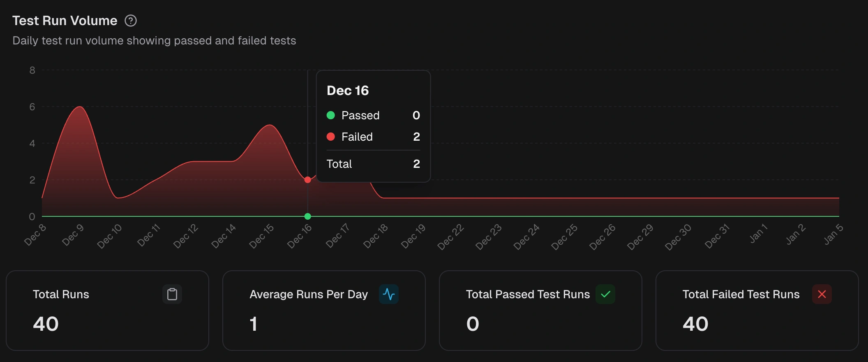
Task: Click the Dec 16 axis label
Action: pos(300,237)
